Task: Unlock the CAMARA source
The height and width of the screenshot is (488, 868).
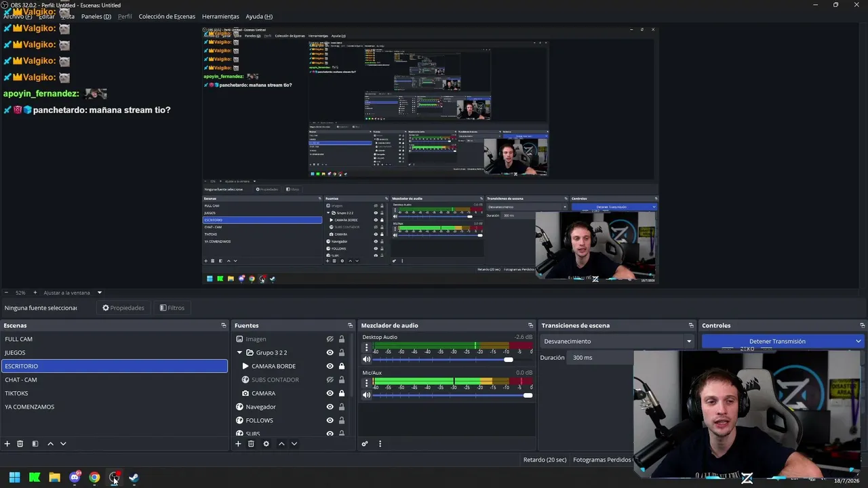Action: coord(341,393)
